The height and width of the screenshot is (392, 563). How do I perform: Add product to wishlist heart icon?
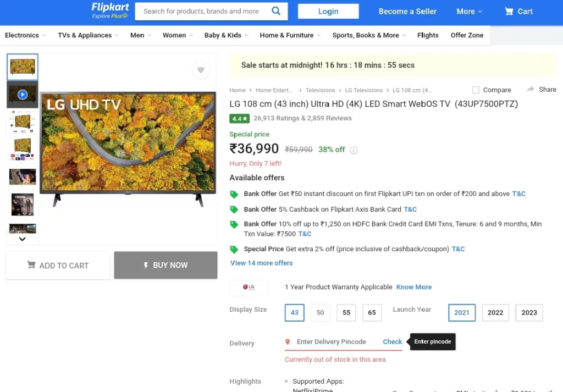201,70
